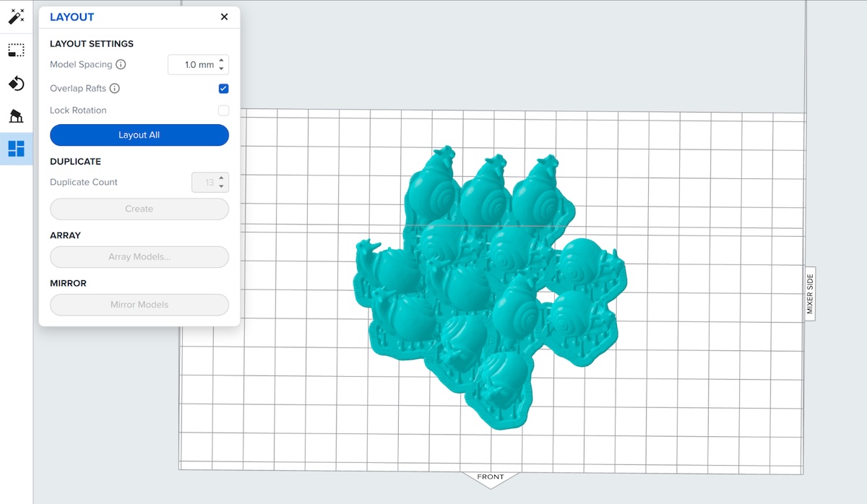Click the Create button under Duplicate
This screenshot has width=867, height=504.
pos(139,209)
